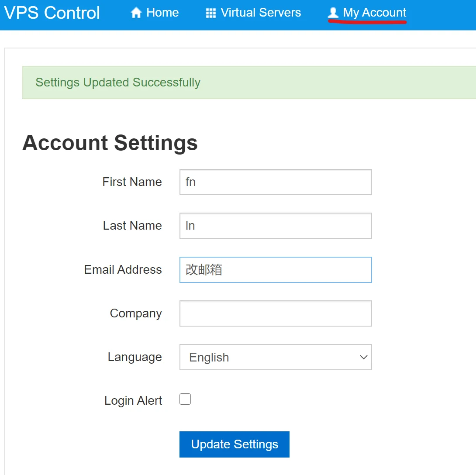476x475 pixels.
Task: Click the VPS Control brand title
Action: tap(52, 13)
